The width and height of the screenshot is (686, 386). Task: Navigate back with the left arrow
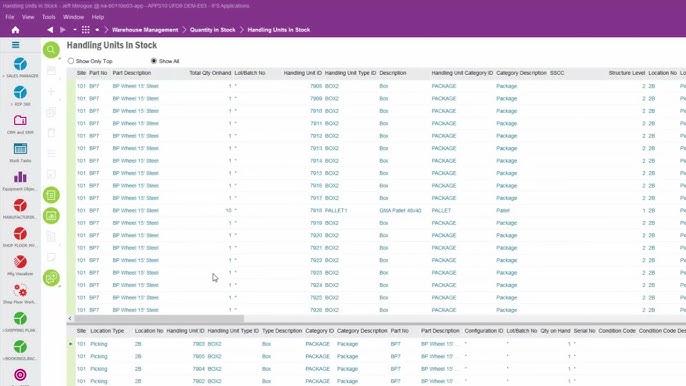tap(50, 30)
